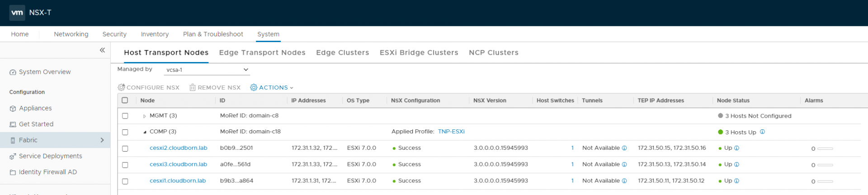Open the Managed by vcsa-1 dropdown
Image resolution: width=868 pixels, height=195 pixels.
coord(207,70)
